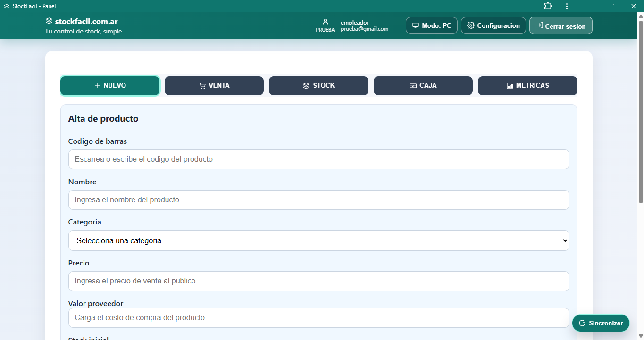The height and width of the screenshot is (340, 644).
Task: Select the NUEVO tab
Action: (x=110, y=86)
